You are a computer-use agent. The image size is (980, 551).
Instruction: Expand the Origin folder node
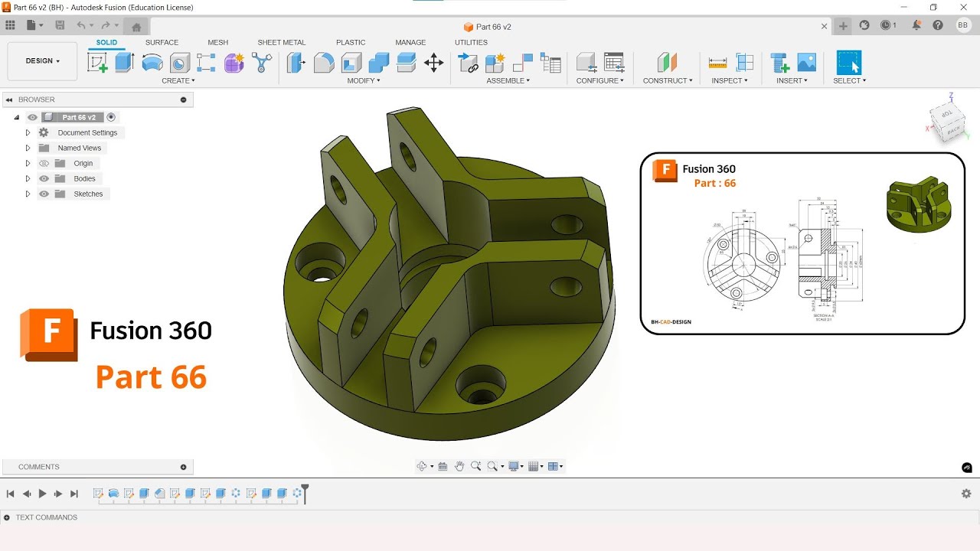pos(28,163)
